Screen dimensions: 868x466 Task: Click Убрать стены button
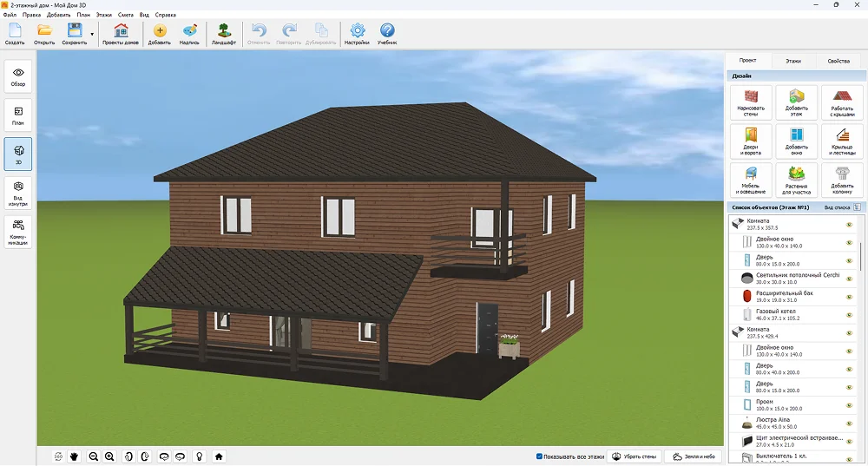(635, 456)
